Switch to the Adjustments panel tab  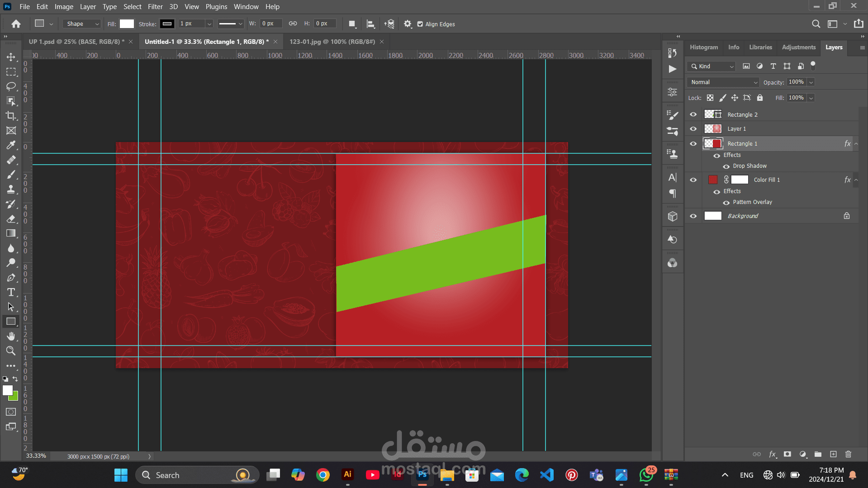(x=798, y=47)
